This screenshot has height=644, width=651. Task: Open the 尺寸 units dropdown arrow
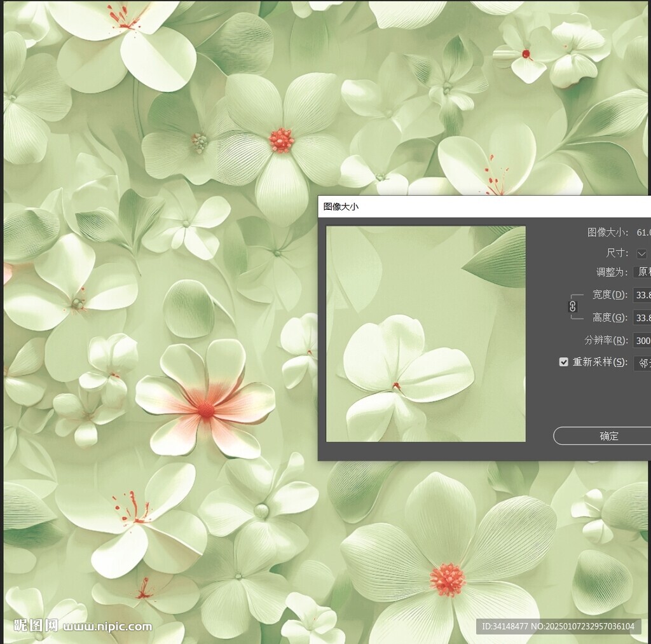pyautogui.click(x=642, y=253)
